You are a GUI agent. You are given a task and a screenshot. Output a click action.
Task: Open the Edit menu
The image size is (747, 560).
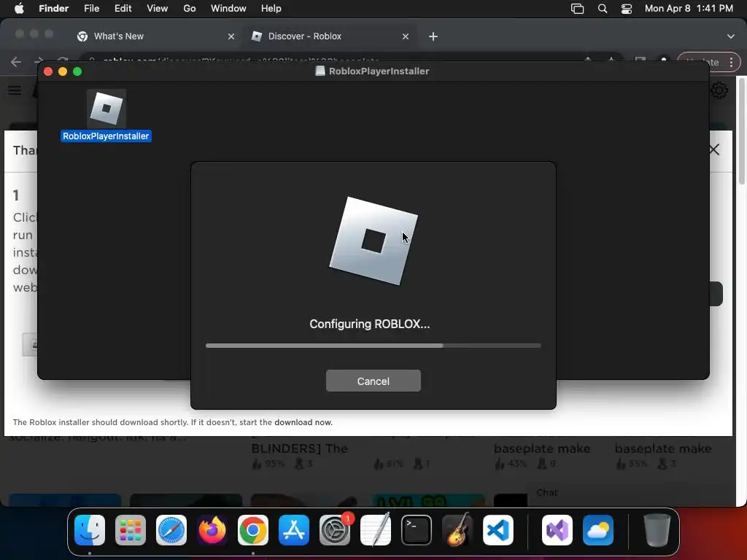click(123, 9)
